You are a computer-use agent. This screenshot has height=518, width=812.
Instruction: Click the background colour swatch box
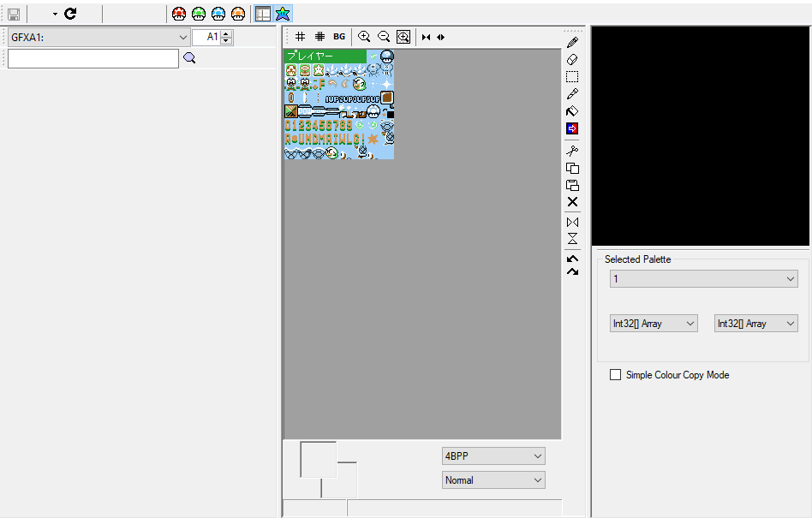346,486
